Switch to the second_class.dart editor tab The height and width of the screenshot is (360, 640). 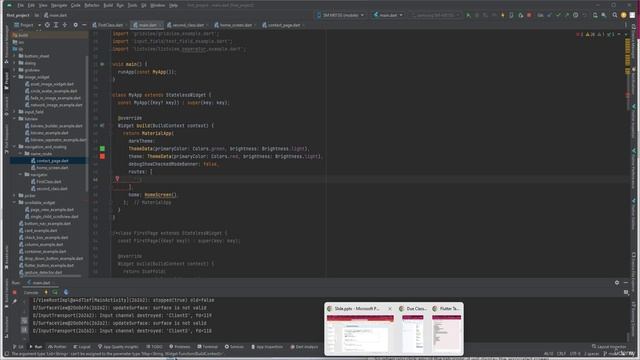[187, 25]
